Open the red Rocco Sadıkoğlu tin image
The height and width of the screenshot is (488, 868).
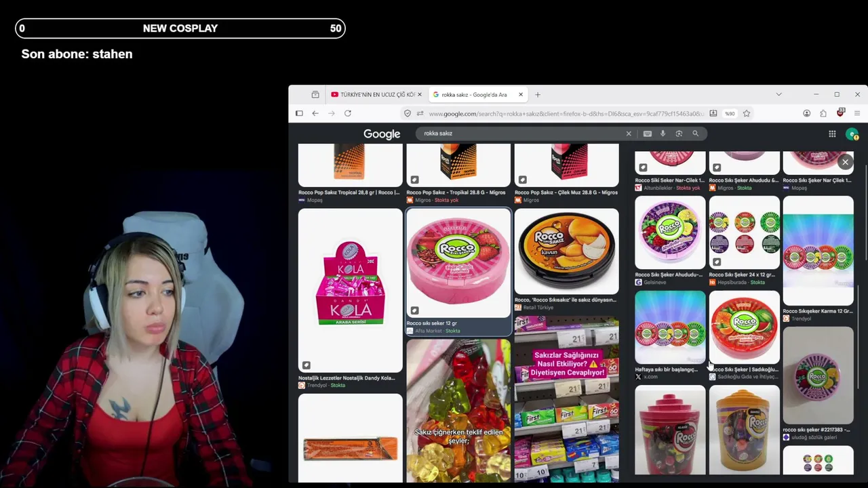coord(744,327)
